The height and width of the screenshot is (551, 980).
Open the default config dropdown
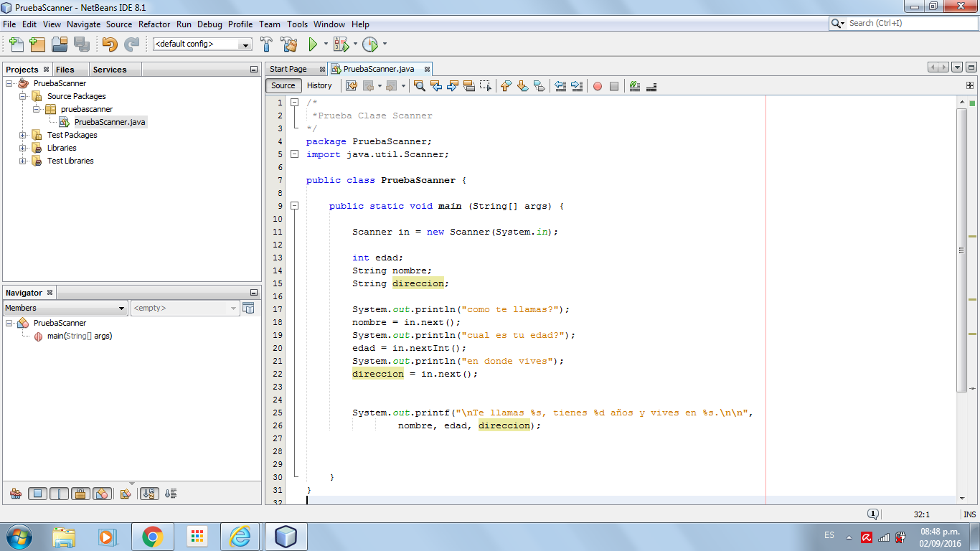click(246, 44)
